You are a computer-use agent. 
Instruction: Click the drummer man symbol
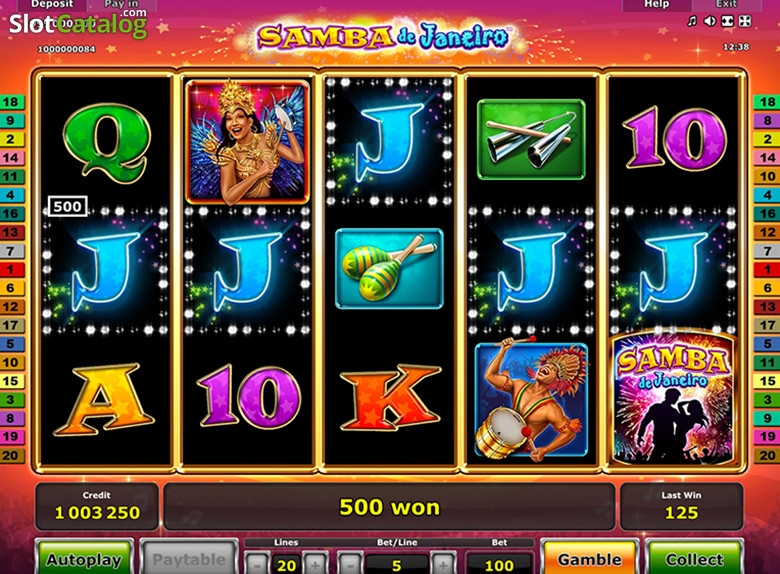tap(531, 400)
